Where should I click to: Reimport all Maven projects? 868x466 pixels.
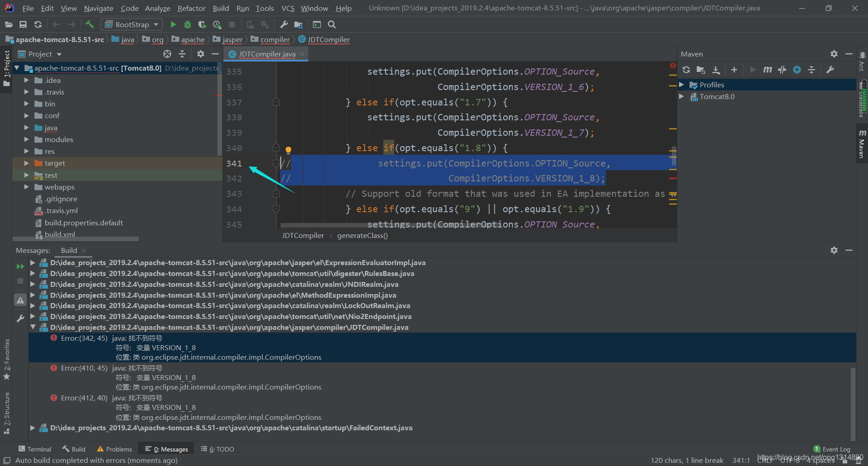(686, 70)
